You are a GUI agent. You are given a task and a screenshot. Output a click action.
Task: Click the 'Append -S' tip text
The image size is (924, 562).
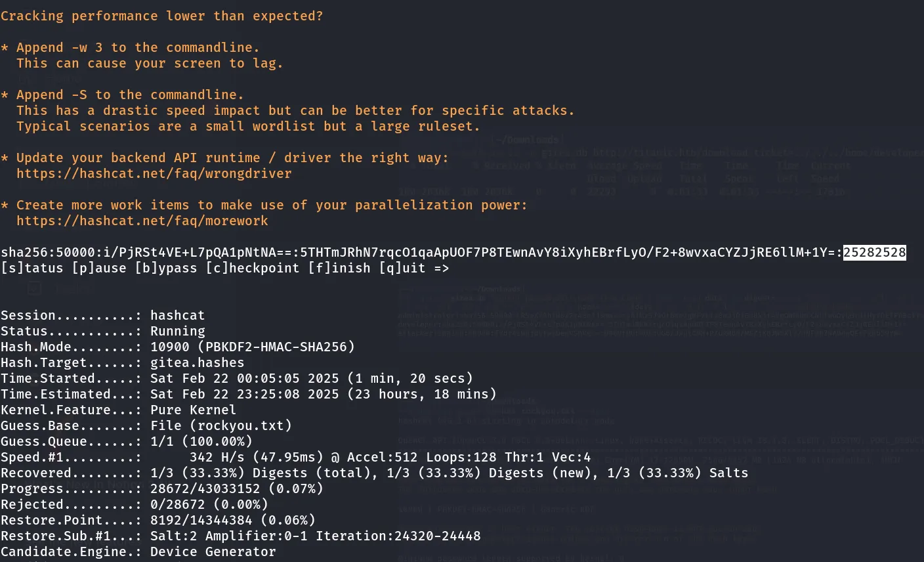tap(130, 95)
